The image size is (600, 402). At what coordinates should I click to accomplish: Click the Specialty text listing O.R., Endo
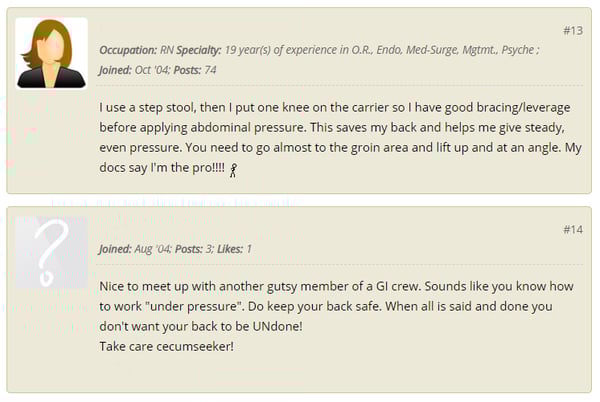pos(382,50)
